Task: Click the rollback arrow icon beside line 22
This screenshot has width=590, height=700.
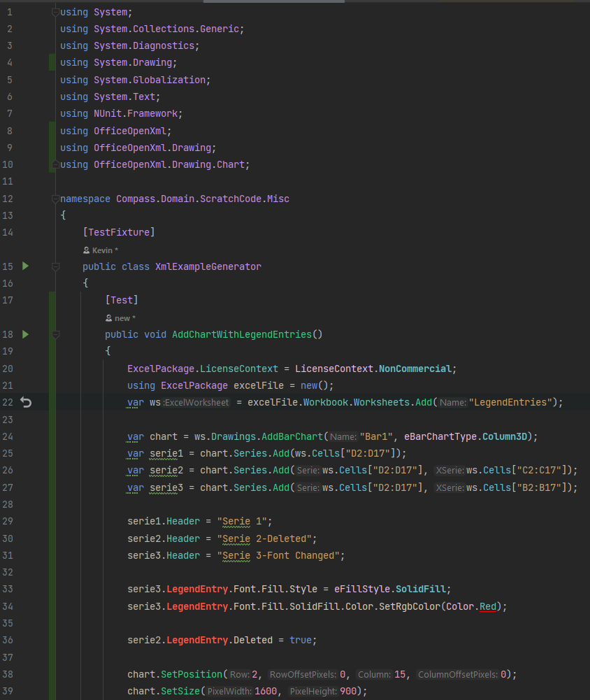Action: (x=26, y=402)
